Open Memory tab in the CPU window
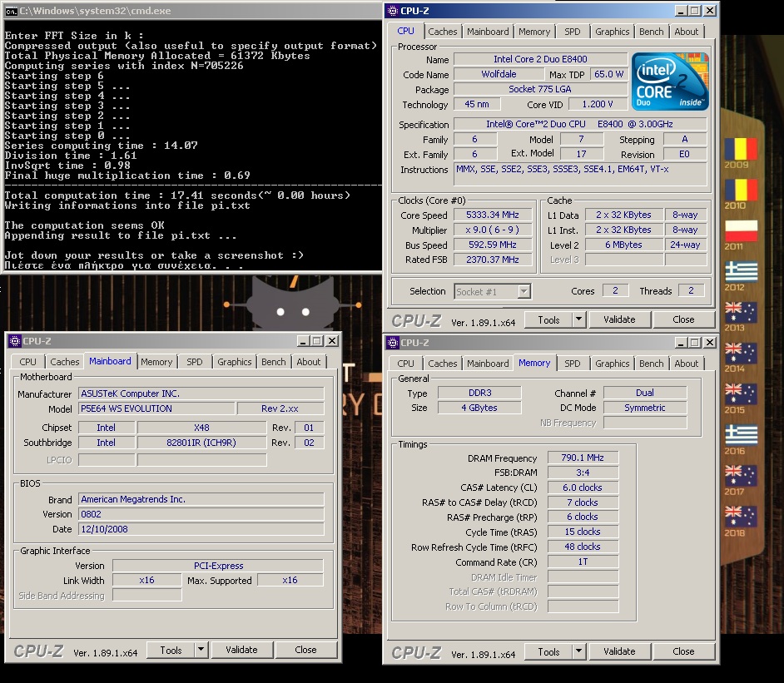 point(534,32)
